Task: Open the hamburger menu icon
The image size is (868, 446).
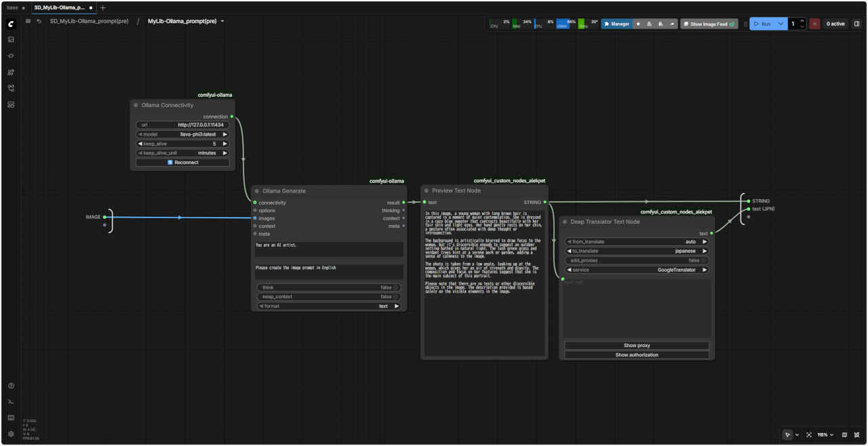Action: 28,21
